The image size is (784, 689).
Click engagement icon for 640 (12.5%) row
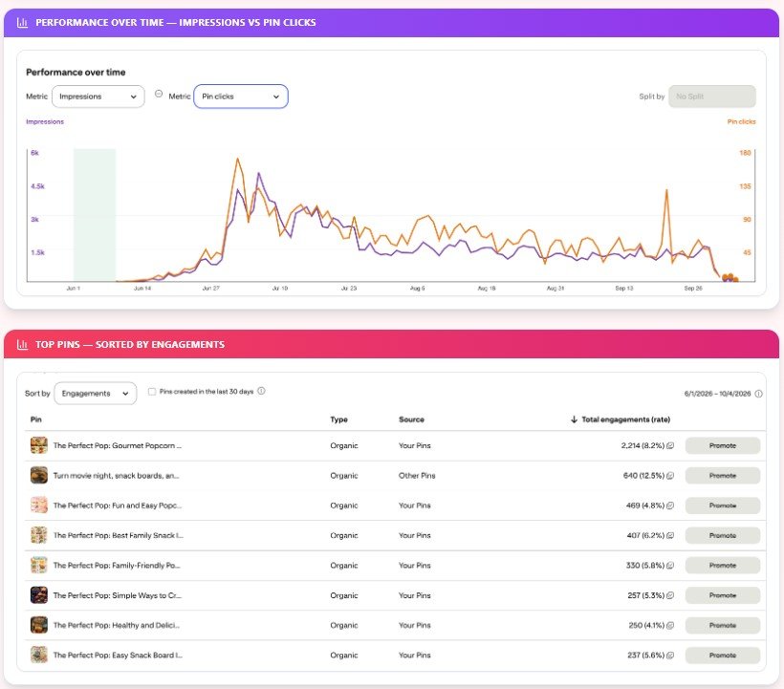670,476
